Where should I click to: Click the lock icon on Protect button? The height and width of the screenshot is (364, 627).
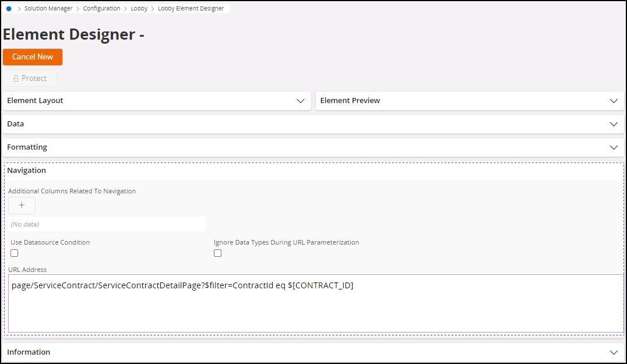[16, 79]
